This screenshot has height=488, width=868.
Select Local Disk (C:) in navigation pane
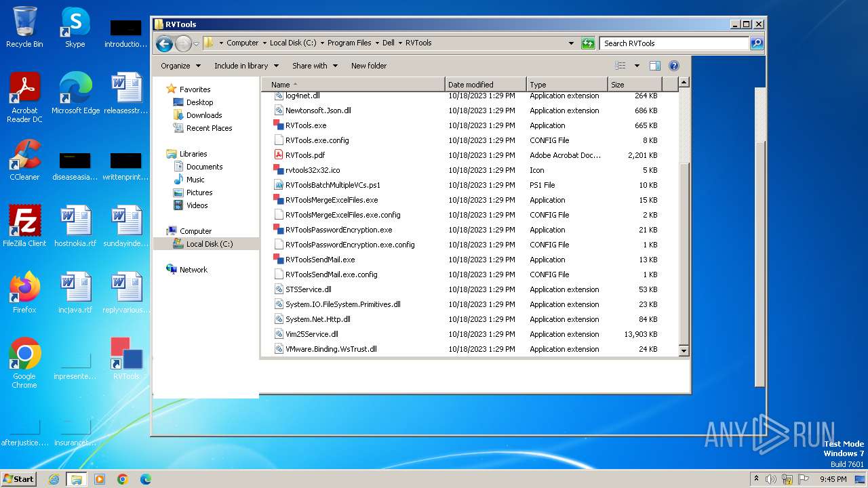point(209,244)
